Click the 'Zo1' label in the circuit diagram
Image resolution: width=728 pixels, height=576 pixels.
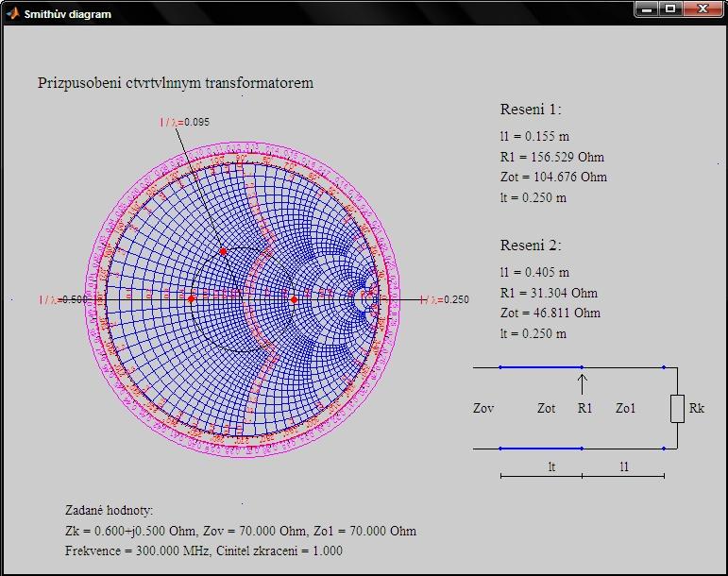625,409
